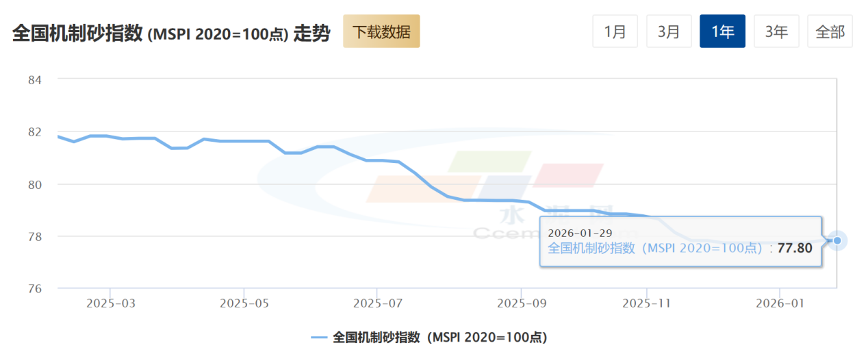This screenshot has width=868, height=354.
Task: Click the blue legend line marker
Action: [x=320, y=337]
